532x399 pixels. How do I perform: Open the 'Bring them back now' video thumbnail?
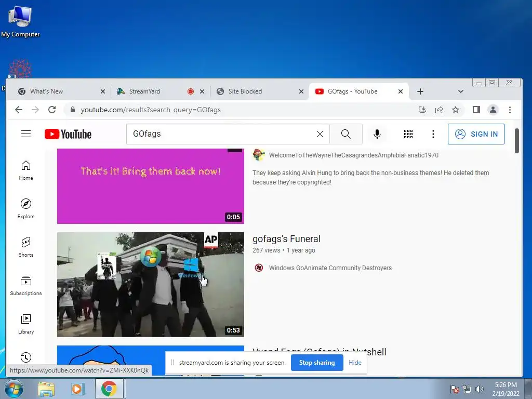tap(150, 187)
